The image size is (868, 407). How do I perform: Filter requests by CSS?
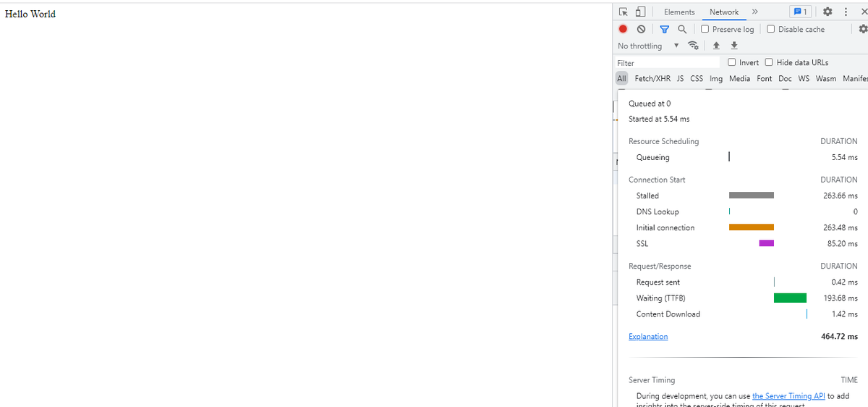pos(697,78)
